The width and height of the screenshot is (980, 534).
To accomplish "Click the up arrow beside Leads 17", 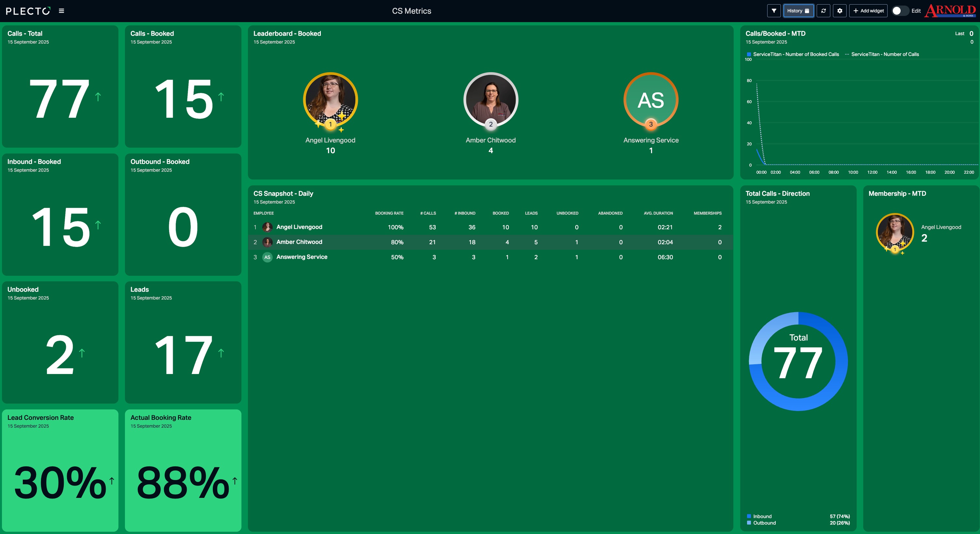I will (x=221, y=353).
